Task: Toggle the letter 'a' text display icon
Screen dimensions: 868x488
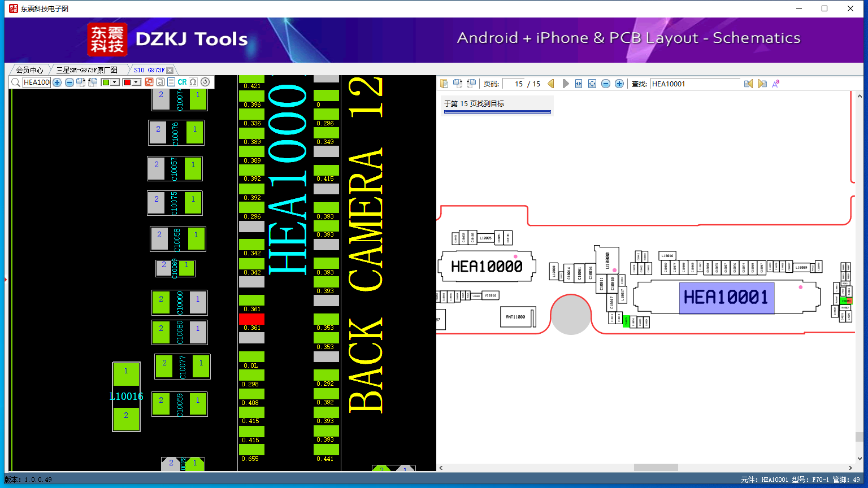Action: point(160,82)
